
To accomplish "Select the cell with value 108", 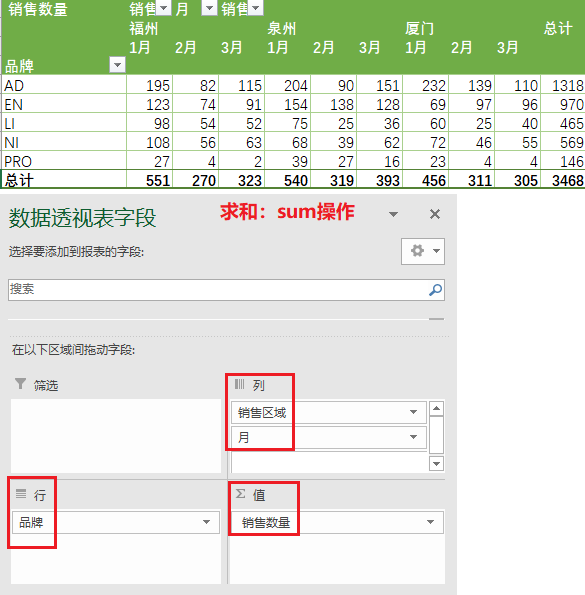I will pyautogui.click(x=149, y=142).
